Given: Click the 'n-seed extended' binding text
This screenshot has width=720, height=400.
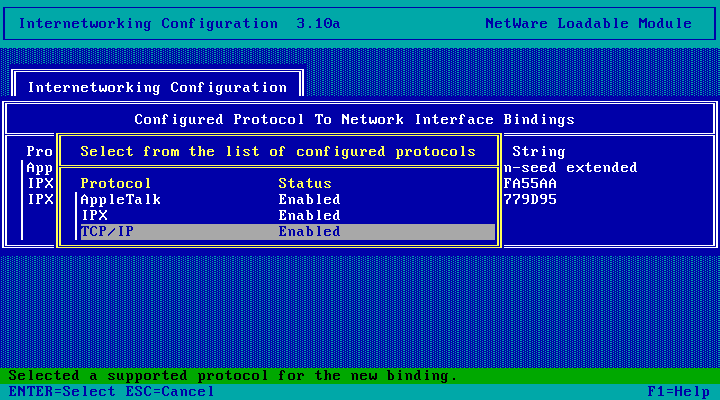Looking at the screenshot, I should pos(570,168).
